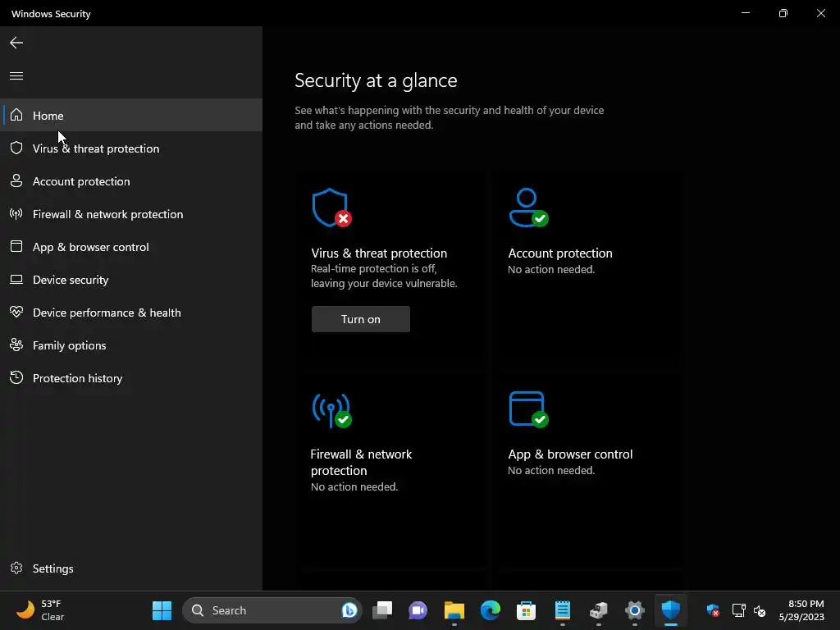Click the family icon beside Family options
Viewport: 840px width, 630px height.
point(16,345)
